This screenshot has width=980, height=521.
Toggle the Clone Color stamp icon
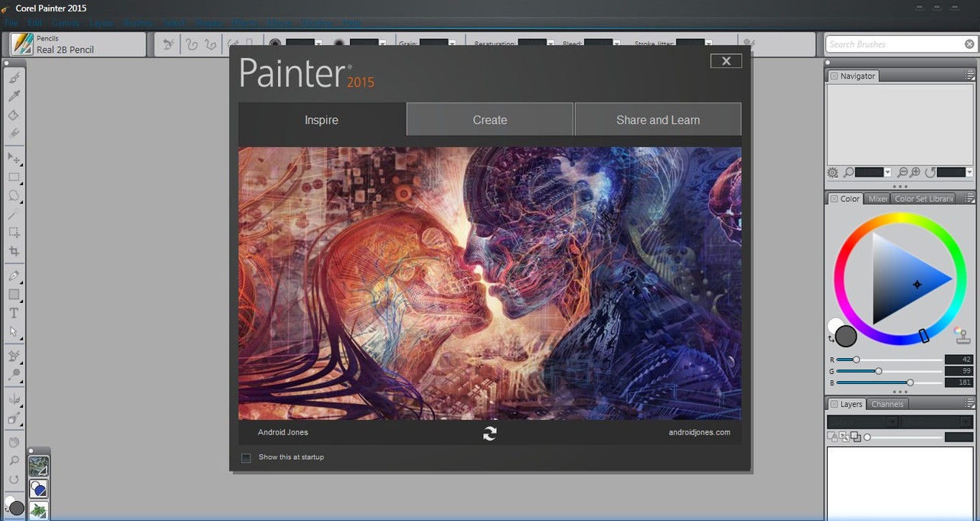pyautogui.click(x=962, y=334)
